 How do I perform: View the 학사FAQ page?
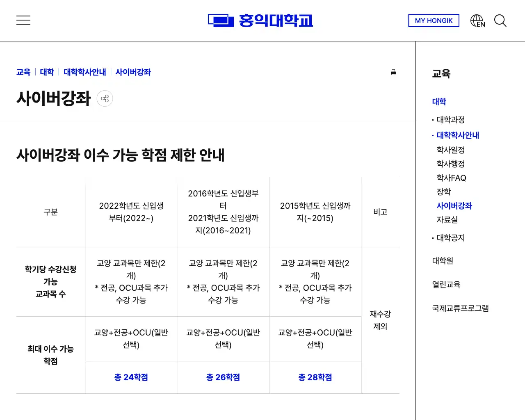tap(451, 178)
